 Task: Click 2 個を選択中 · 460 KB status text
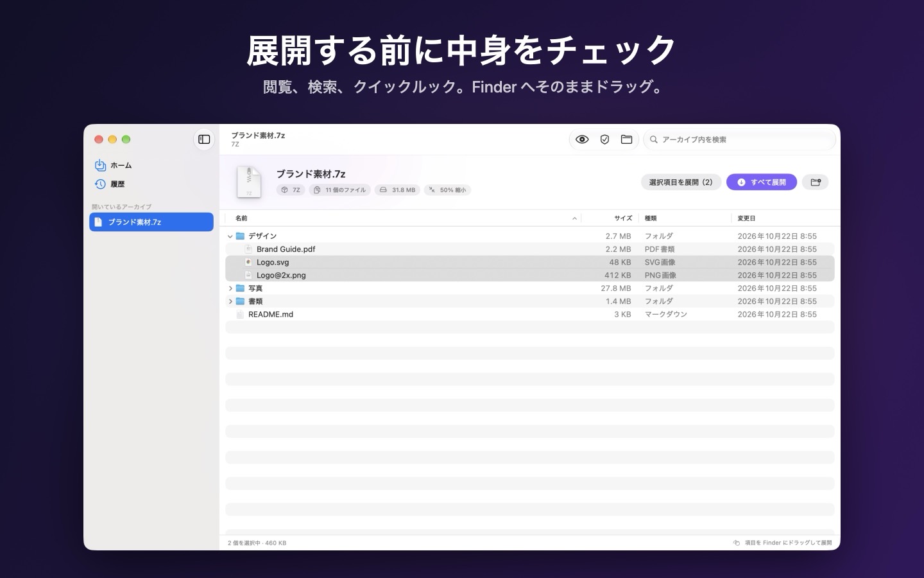point(257,543)
